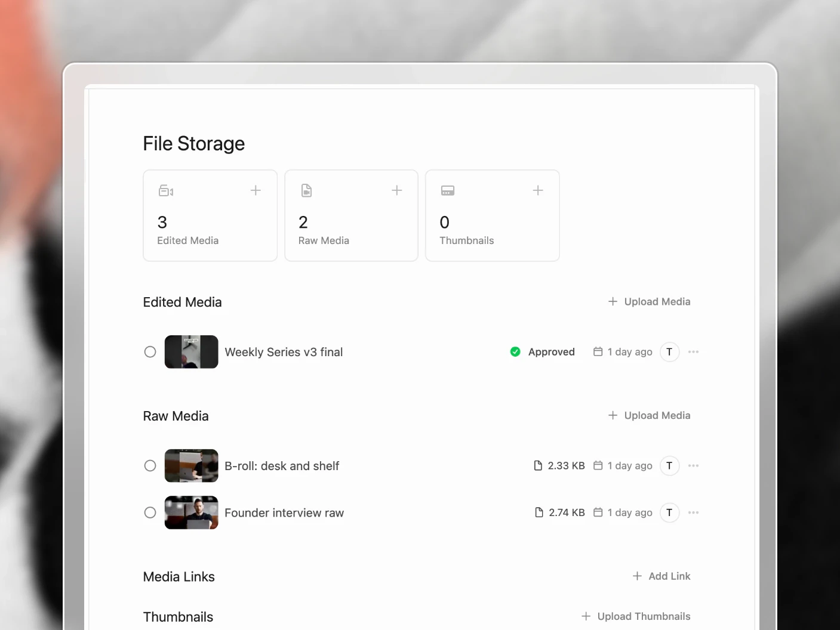Open the Founder interview raw thumbnail
Image resolution: width=840 pixels, height=630 pixels.
tap(191, 512)
